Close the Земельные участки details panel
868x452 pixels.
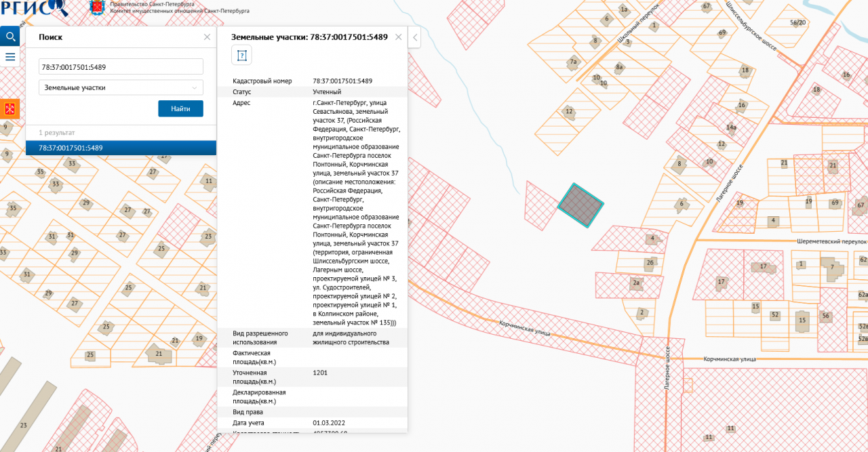399,37
